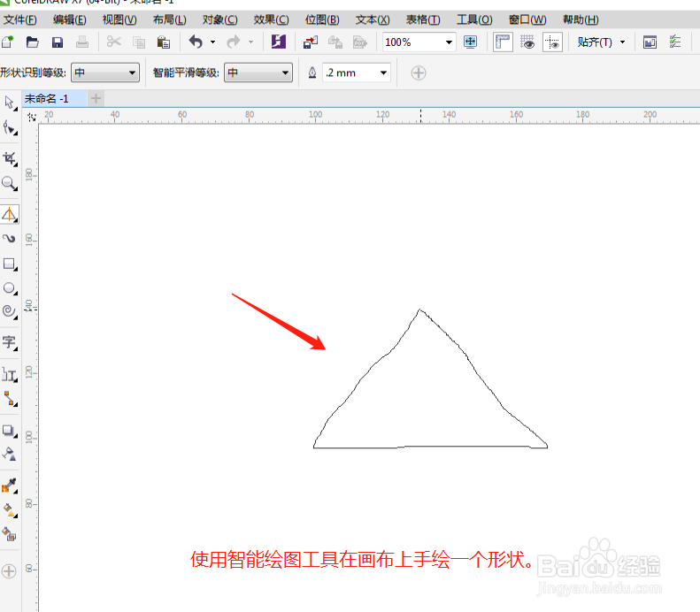Click the full-screen preview icon
The width and height of the screenshot is (700, 612).
(x=470, y=42)
